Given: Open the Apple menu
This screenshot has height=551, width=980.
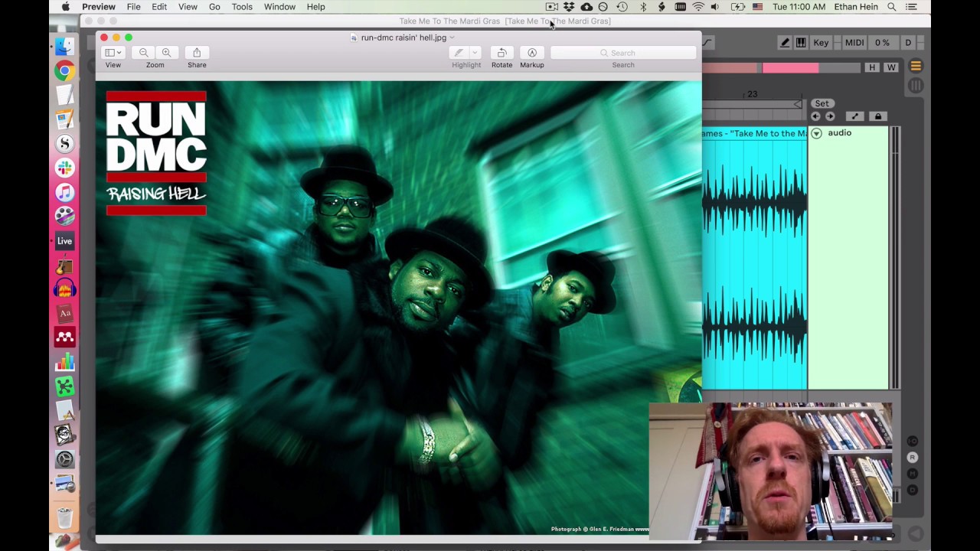Looking at the screenshot, I should point(65,7).
